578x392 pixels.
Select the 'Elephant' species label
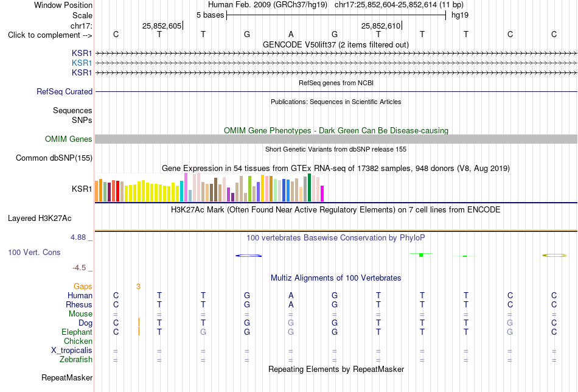[77, 332]
